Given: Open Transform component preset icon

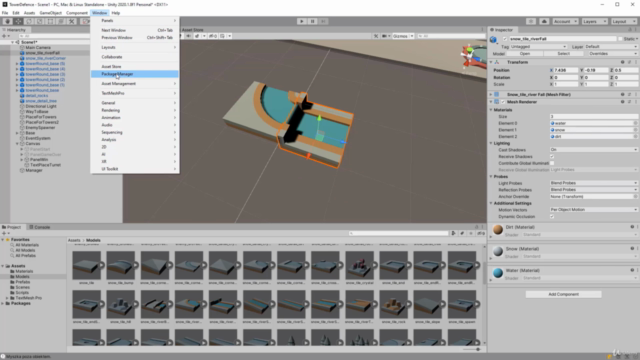Looking at the screenshot, I should [629, 62].
